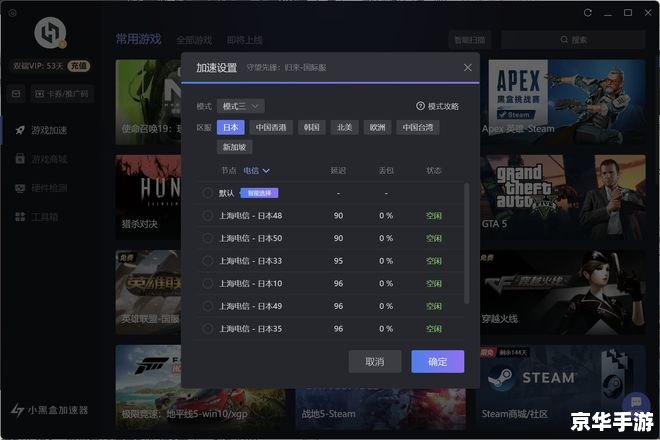Open the 模式三 mode dropdown
This screenshot has height=440, width=660.
tap(241, 106)
